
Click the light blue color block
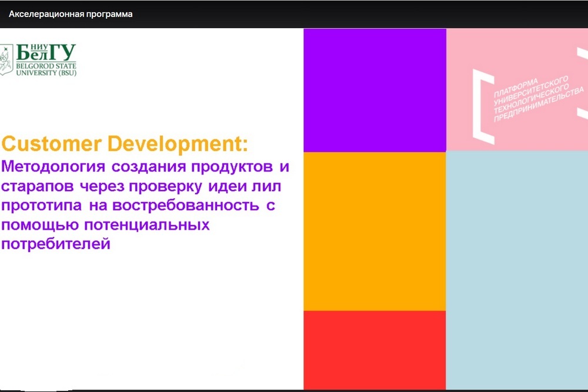tap(517, 270)
